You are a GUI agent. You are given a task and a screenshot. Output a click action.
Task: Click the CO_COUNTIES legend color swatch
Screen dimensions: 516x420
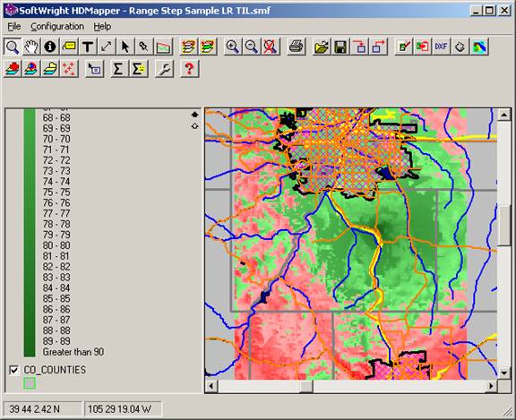pyautogui.click(x=30, y=383)
